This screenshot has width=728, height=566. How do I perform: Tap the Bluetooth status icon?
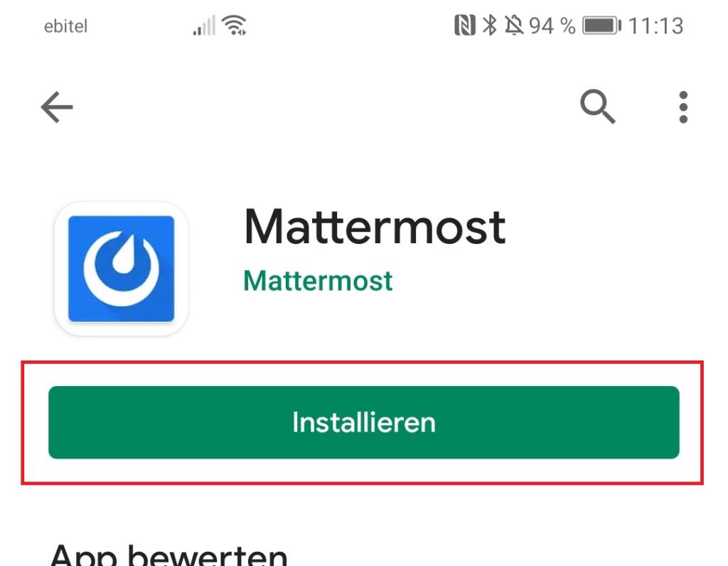pyautogui.click(x=489, y=25)
